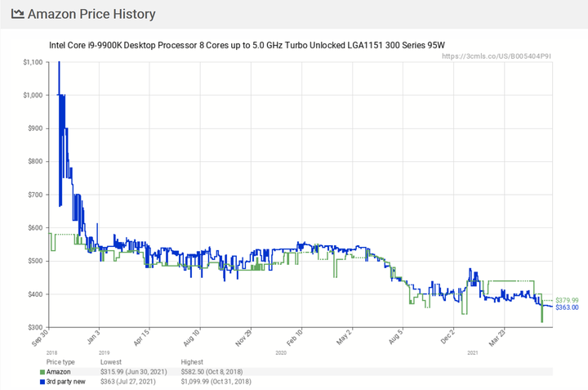Image resolution: width=588 pixels, height=390 pixels.
Task: Click the Feb 10 x-axis date label
Action: 294,338
